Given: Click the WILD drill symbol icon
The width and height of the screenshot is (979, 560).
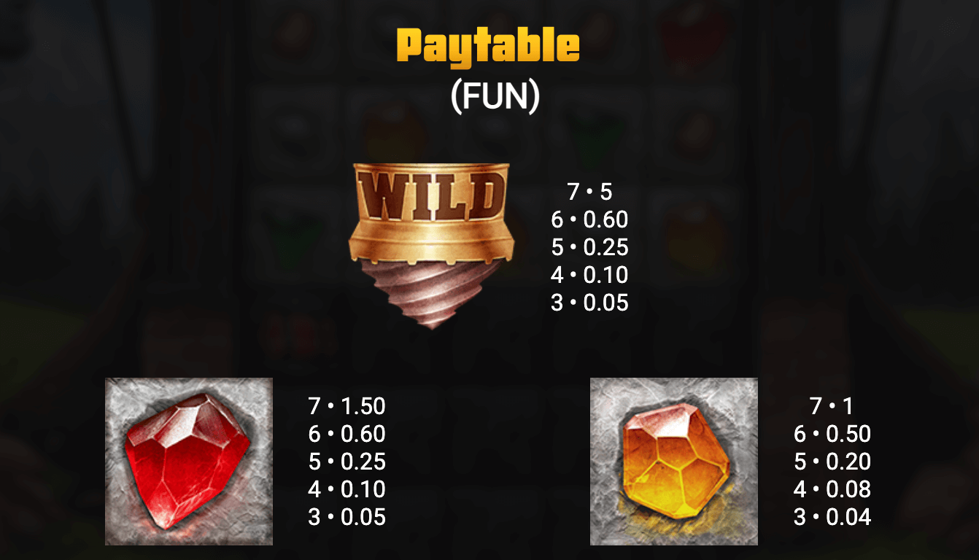Looking at the screenshot, I should pyautogui.click(x=432, y=246).
